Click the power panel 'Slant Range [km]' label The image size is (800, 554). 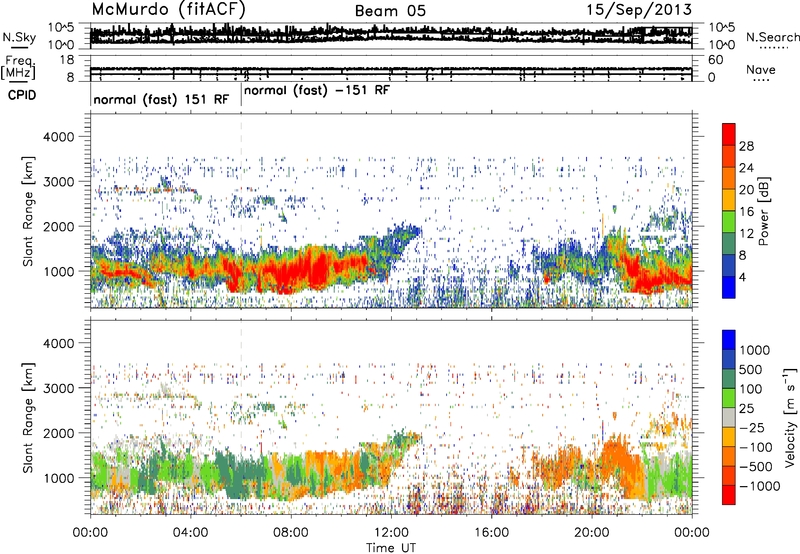28,211
